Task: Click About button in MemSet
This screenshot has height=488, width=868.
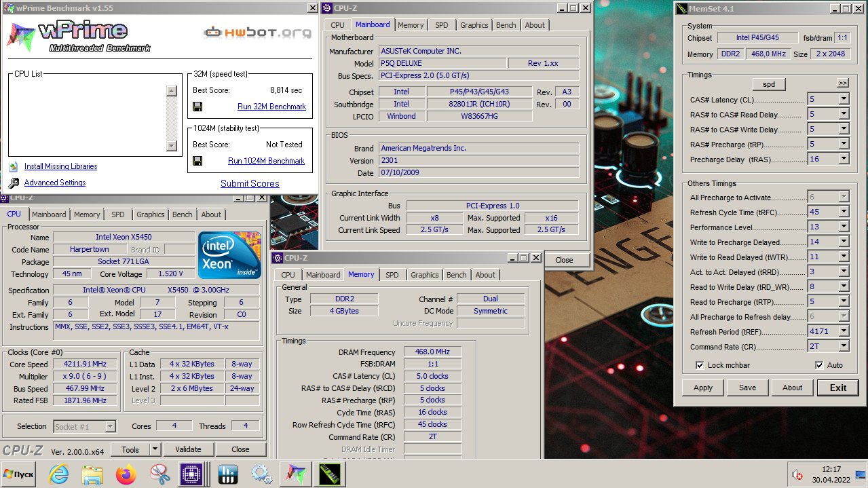Action: point(792,388)
